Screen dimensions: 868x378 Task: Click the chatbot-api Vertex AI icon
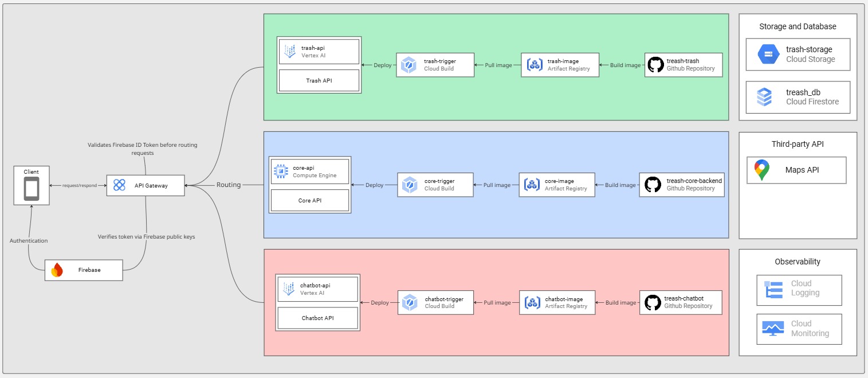[289, 289]
